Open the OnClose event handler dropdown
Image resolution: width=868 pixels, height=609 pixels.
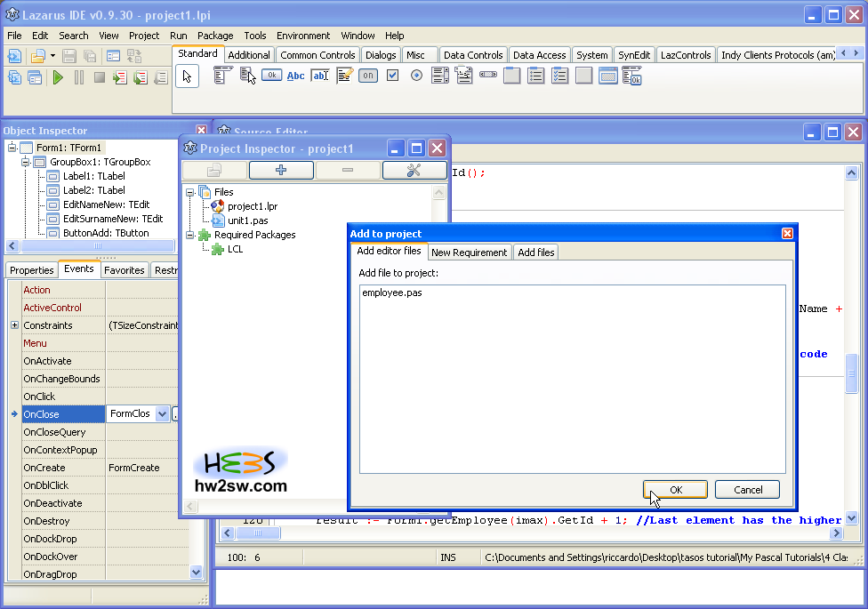tap(162, 413)
